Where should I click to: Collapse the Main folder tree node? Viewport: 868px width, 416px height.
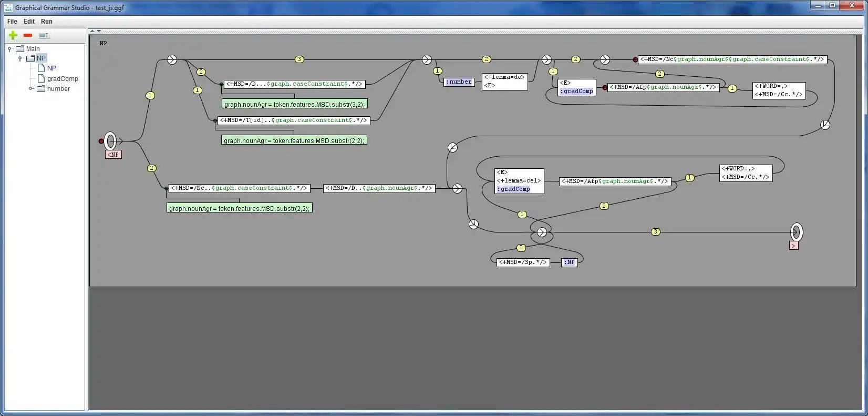(9, 49)
